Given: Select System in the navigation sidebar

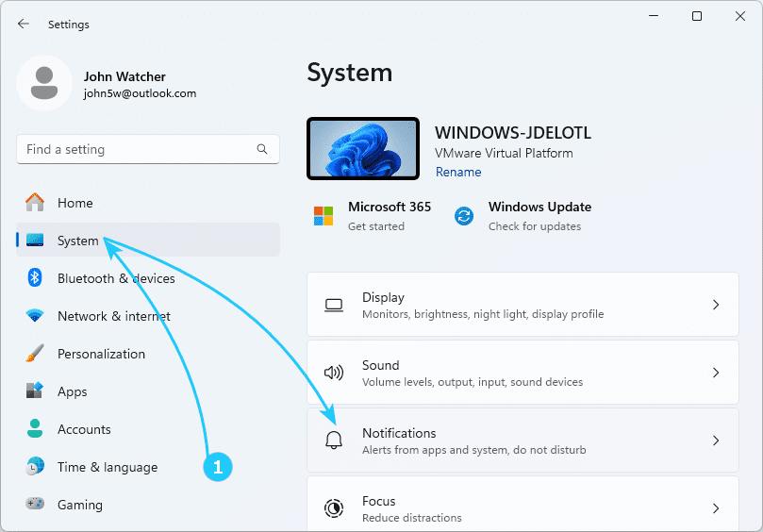Looking at the screenshot, I should [77, 241].
